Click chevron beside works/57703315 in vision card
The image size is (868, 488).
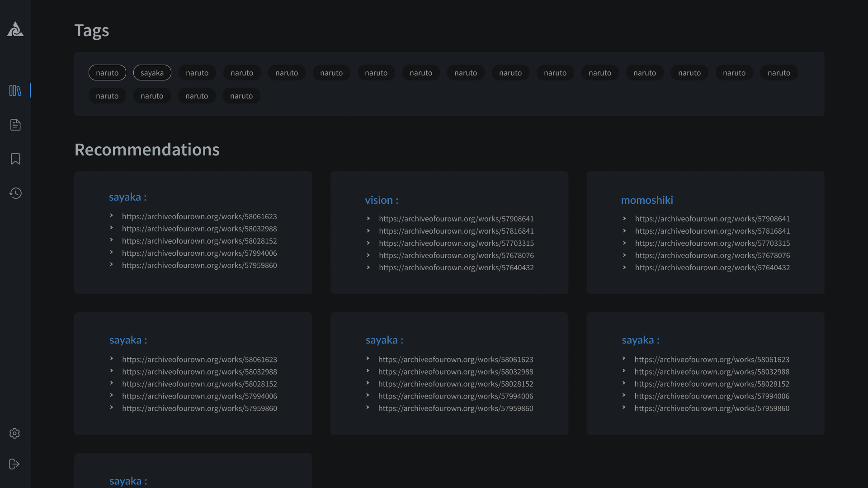[368, 243]
